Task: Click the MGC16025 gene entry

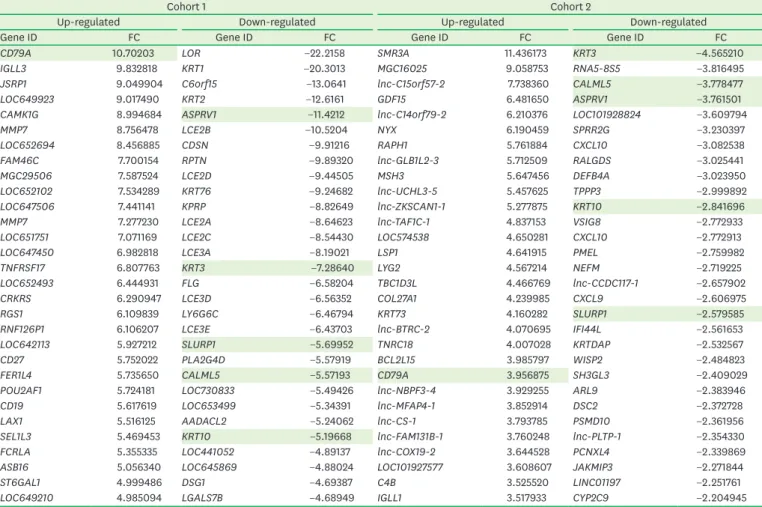Action: [x=401, y=69]
